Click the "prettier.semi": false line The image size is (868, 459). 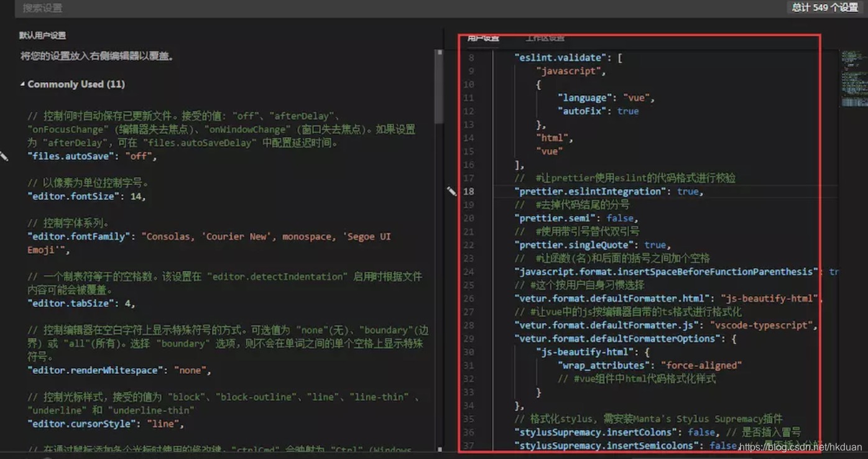pyautogui.click(x=576, y=218)
